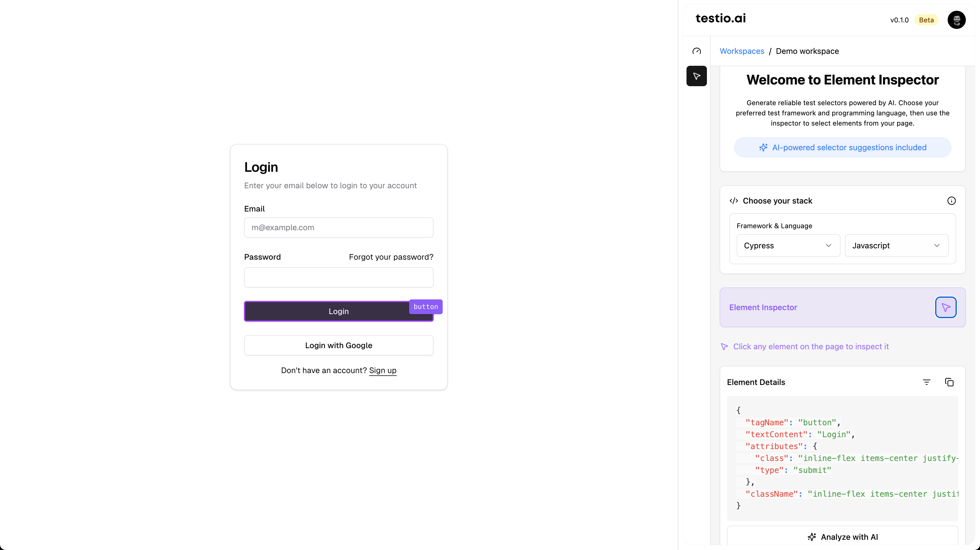
Task: Select the Element Inspector cursor tool in sidebar
Action: pos(696,76)
